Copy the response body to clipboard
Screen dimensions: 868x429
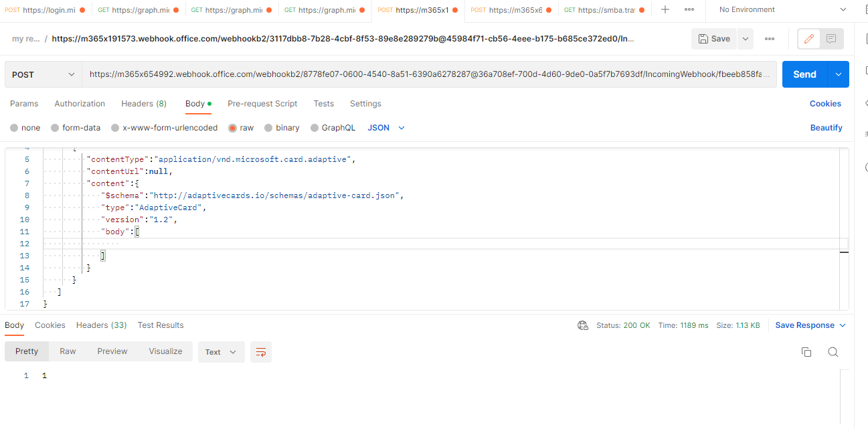pos(806,351)
